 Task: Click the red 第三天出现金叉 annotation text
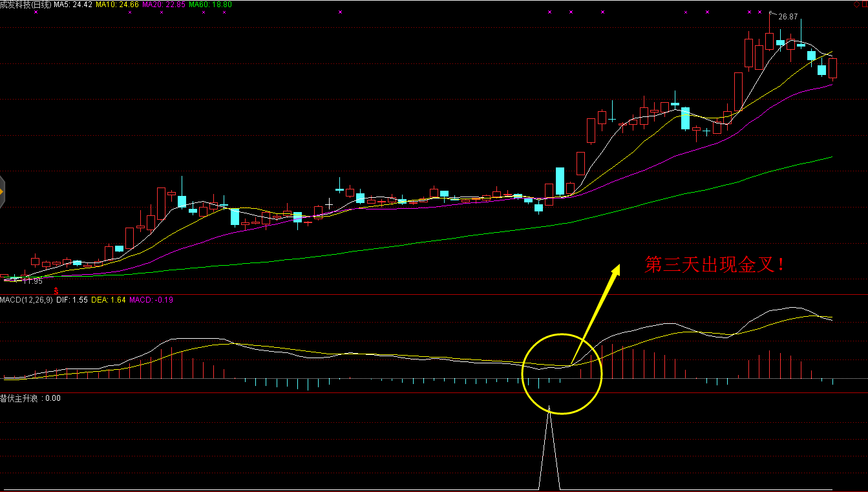click(715, 264)
